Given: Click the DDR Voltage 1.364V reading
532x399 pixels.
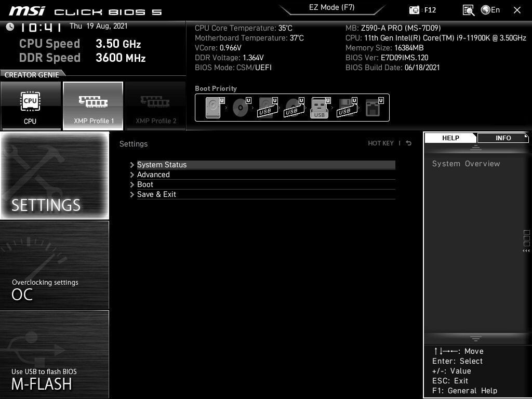Looking at the screenshot, I should (x=229, y=58).
